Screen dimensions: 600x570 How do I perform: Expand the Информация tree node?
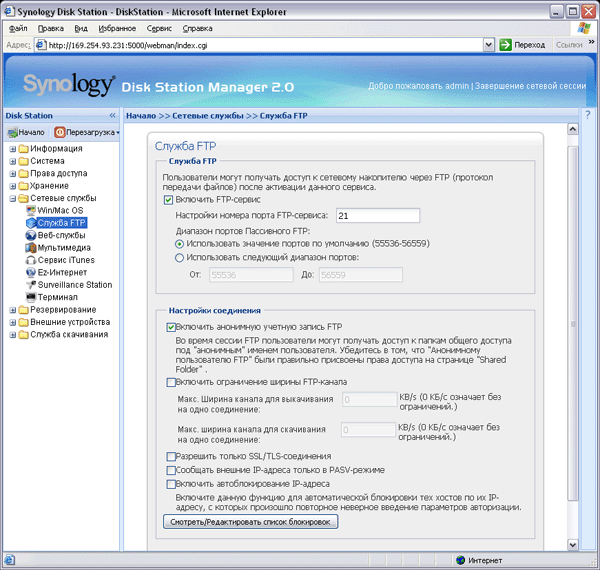[13, 149]
